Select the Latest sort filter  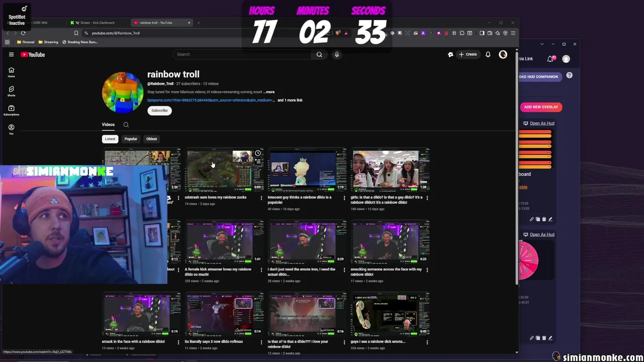click(x=110, y=139)
